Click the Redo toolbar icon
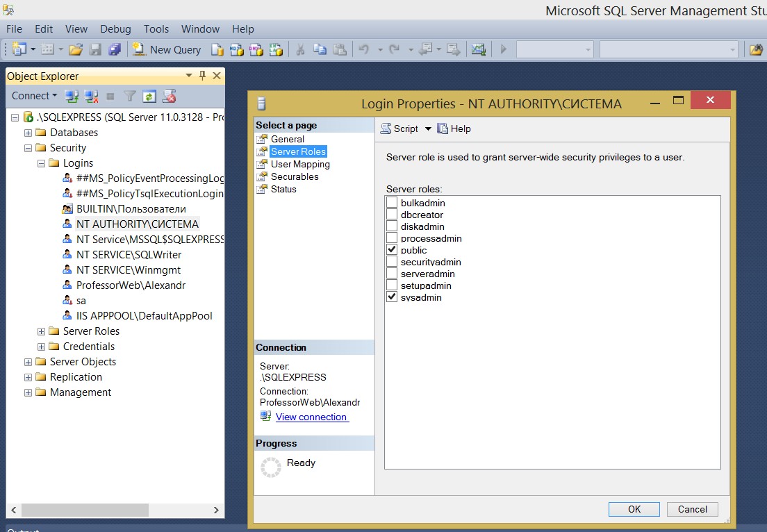767x532 pixels. (394, 49)
